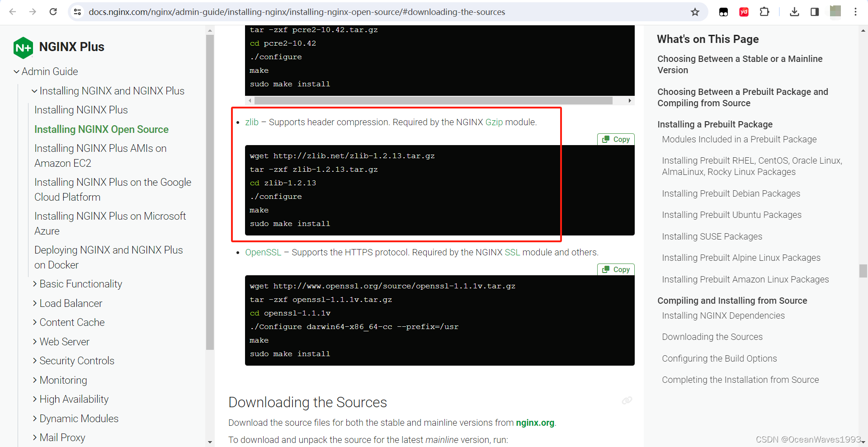Jump to Installing SUSE Packages
Screen dimensions: 868x447
click(x=712, y=236)
